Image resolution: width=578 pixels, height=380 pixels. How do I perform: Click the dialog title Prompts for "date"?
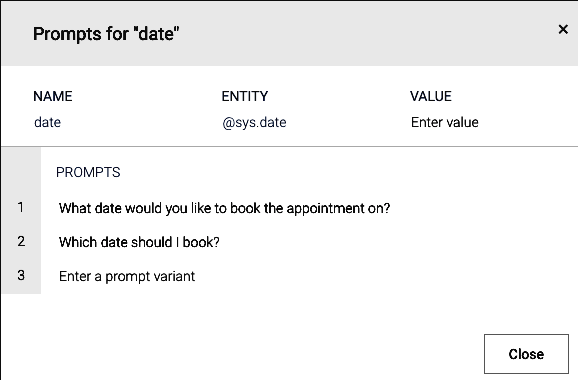106,34
